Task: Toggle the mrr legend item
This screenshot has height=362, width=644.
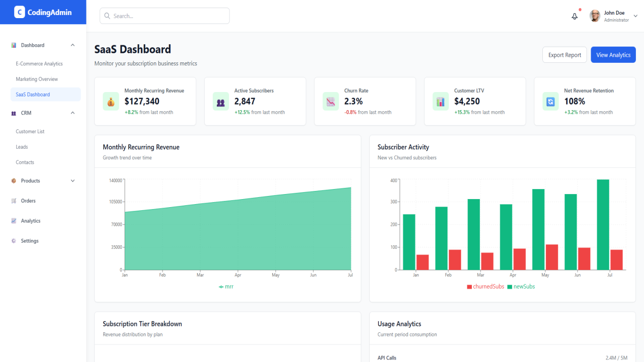Action: click(x=226, y=287)
